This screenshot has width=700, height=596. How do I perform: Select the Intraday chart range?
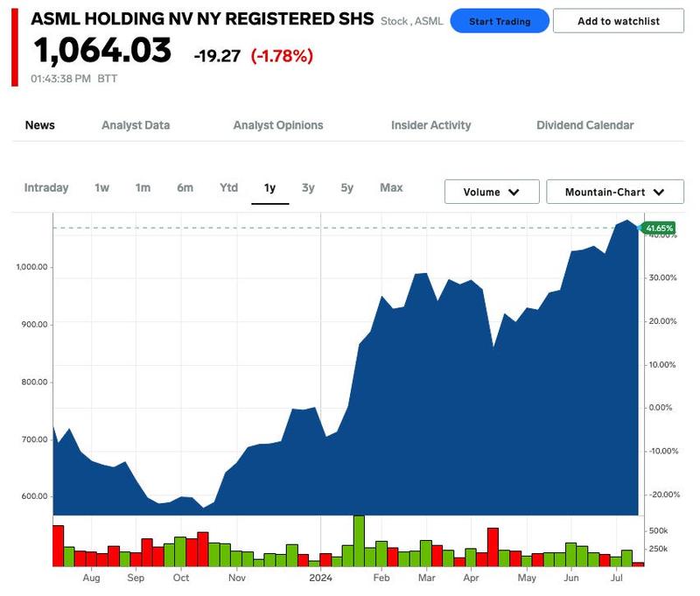click(x=46, y=188)
